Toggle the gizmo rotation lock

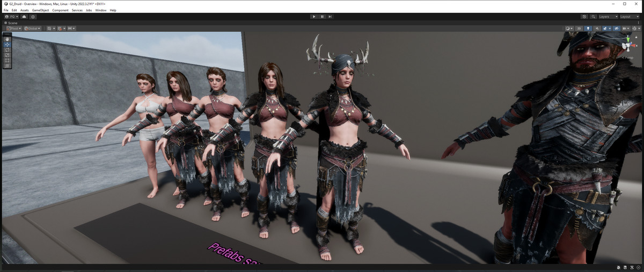636,37
